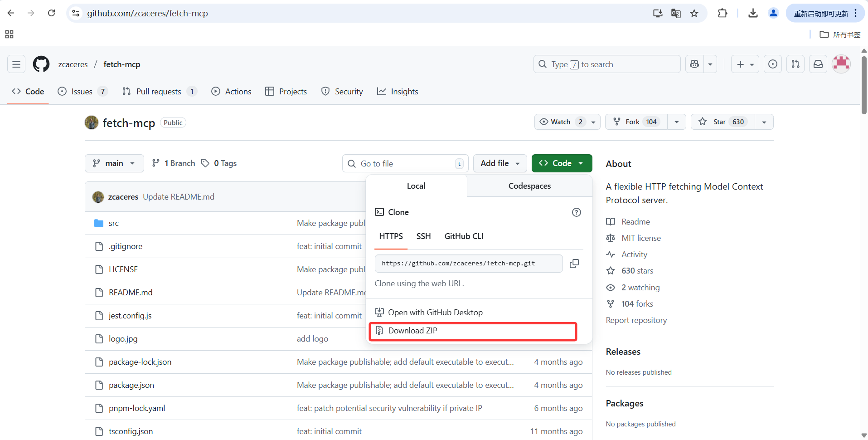Go back to the previous browser page
Image resolution: width=868 pixels, height=440 pixels.
click(x=11, y=13)
